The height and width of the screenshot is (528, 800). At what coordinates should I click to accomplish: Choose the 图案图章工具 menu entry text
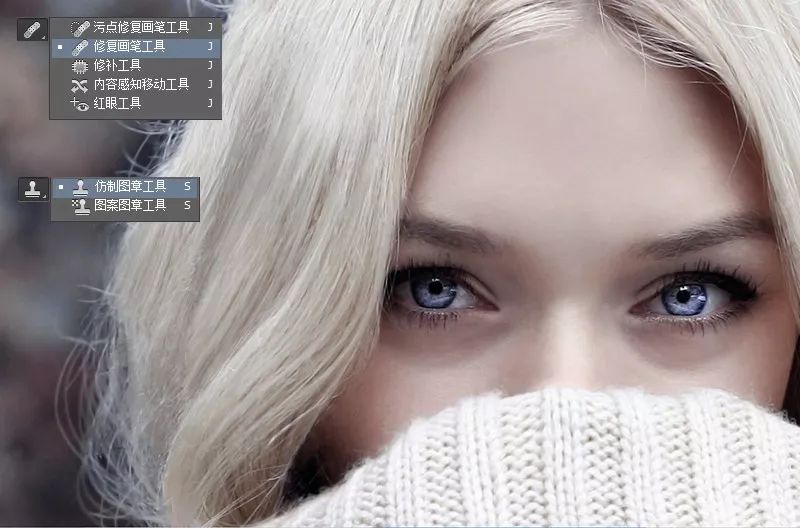tap(131, 205)
